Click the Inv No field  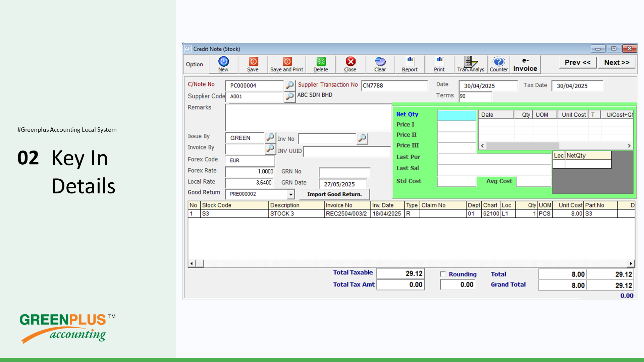327,138
